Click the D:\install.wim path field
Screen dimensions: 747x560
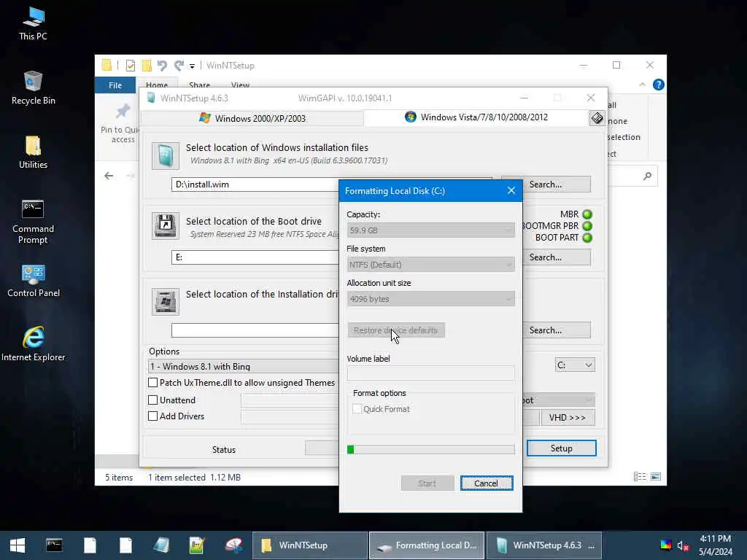[255, 184]
